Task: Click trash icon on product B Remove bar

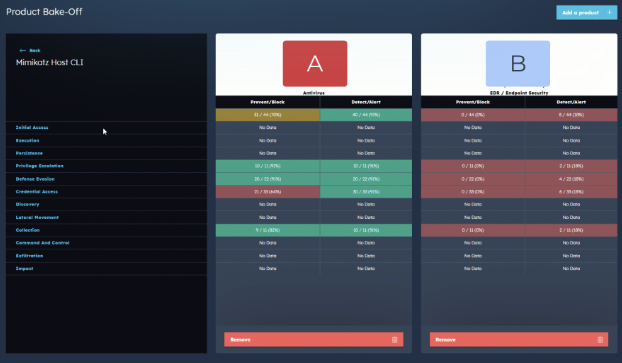Action: click(x=600, y=340)
